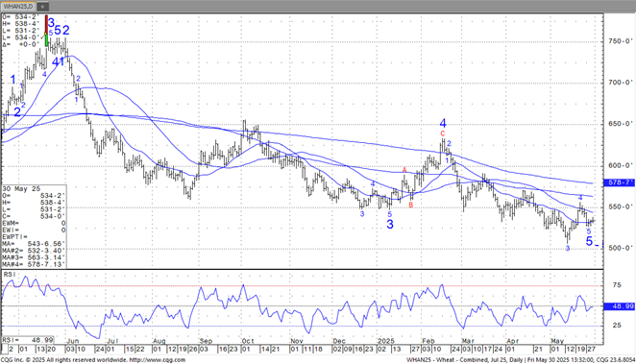Viewport: 636px width, 364px height.
Task: Select large blue wave 5 label near 500-0
Action: tap(589, 241)
